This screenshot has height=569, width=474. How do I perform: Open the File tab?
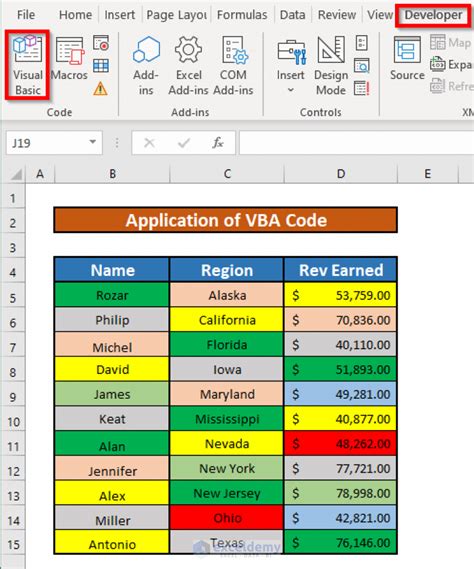(26, 15)
